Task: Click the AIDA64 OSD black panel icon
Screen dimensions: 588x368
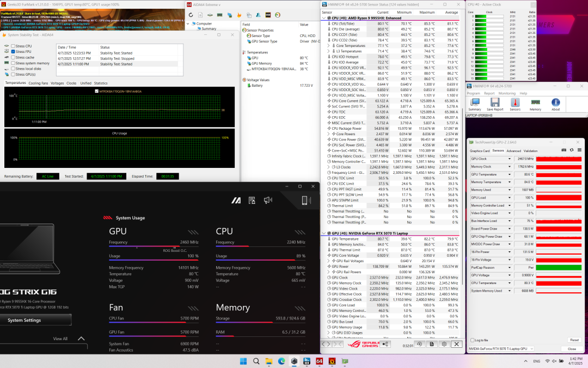Action: [x=268, y=15]
